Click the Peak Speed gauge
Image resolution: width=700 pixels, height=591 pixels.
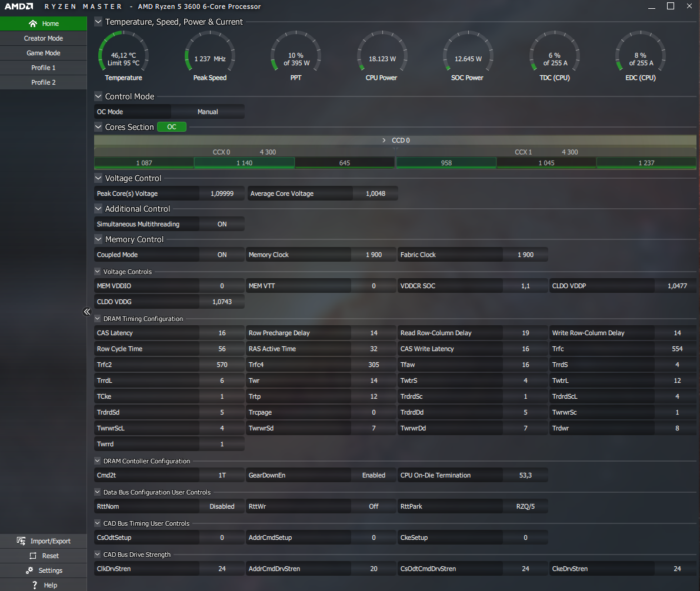coord(210,56)
